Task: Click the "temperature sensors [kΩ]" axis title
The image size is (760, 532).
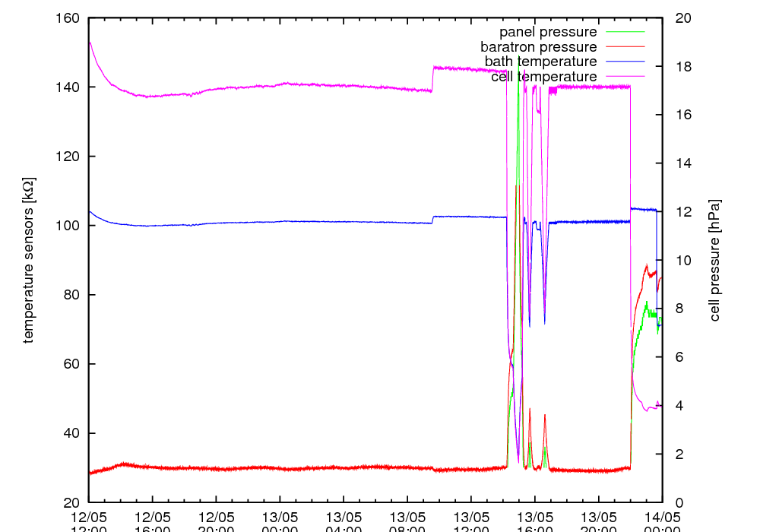Action: pos(29,260)
